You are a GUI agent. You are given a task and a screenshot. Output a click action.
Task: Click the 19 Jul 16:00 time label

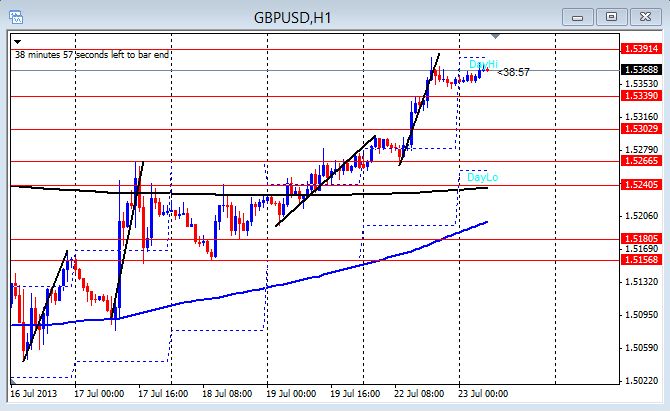coord(355,393)
